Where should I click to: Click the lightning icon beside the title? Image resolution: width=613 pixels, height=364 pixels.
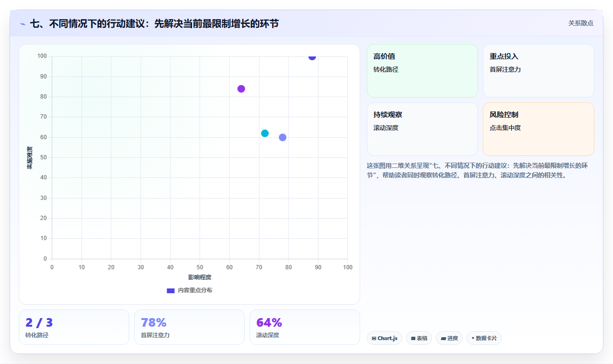[23, 24]
